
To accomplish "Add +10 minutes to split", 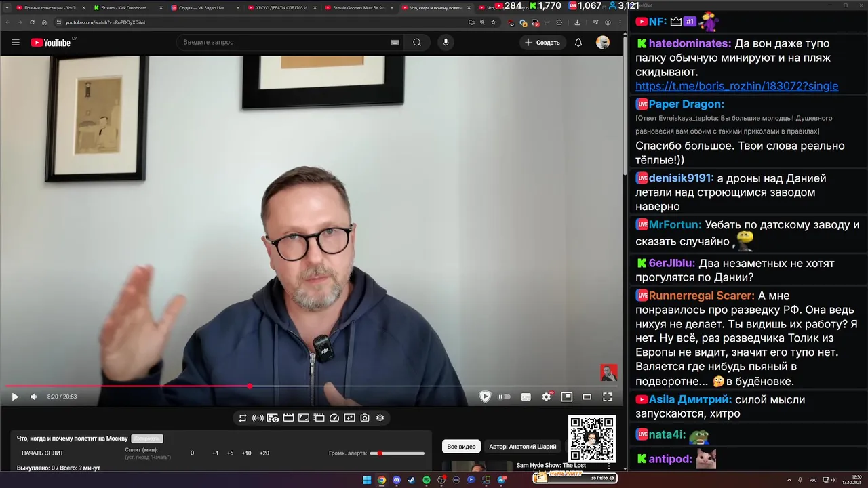I will pos(246,453).
